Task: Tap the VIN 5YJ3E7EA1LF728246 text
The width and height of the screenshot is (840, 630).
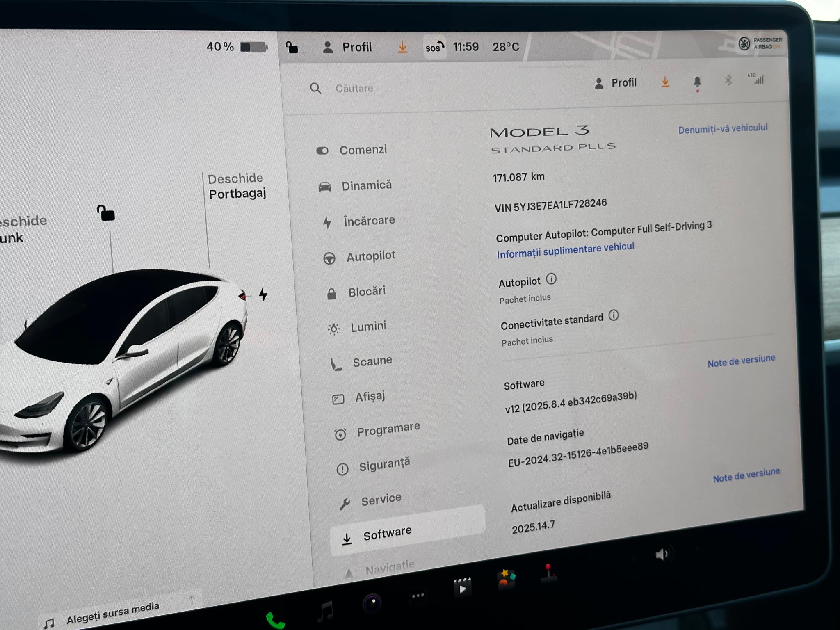Action: point(550,205)
